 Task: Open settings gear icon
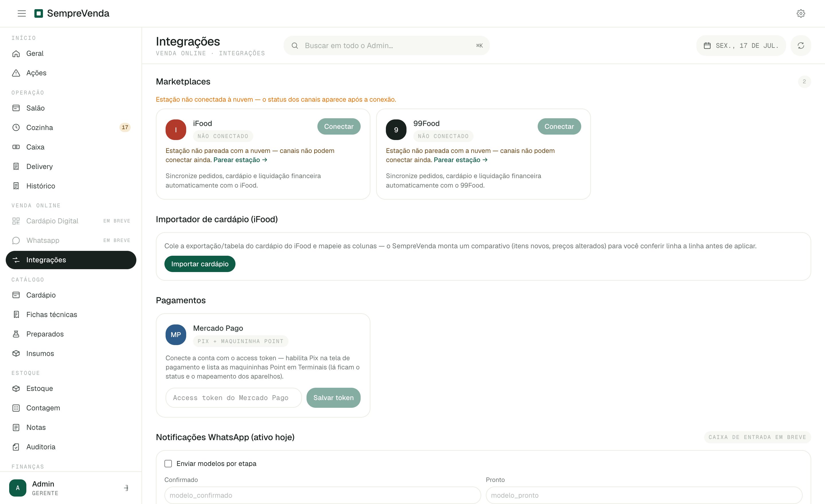click(x=801, y=13)
